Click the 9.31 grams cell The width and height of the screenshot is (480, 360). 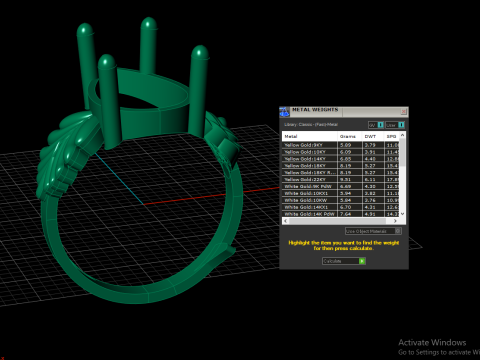[350, 179]
